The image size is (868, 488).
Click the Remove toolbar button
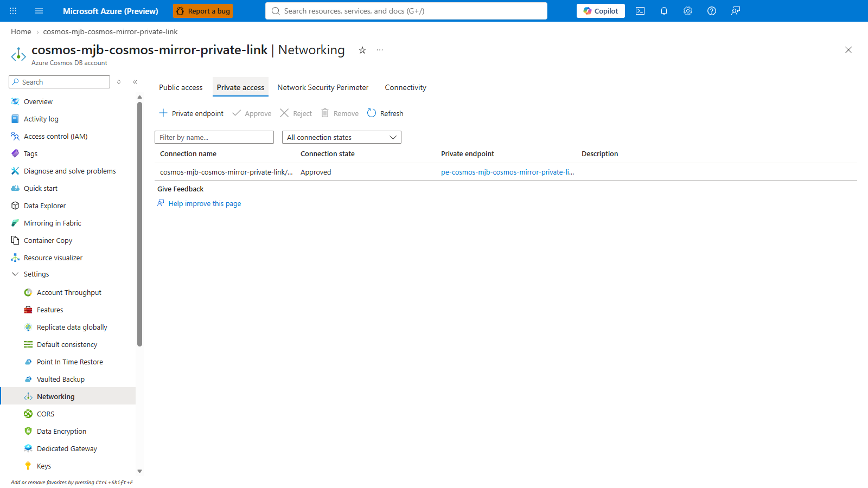point(340,113)
